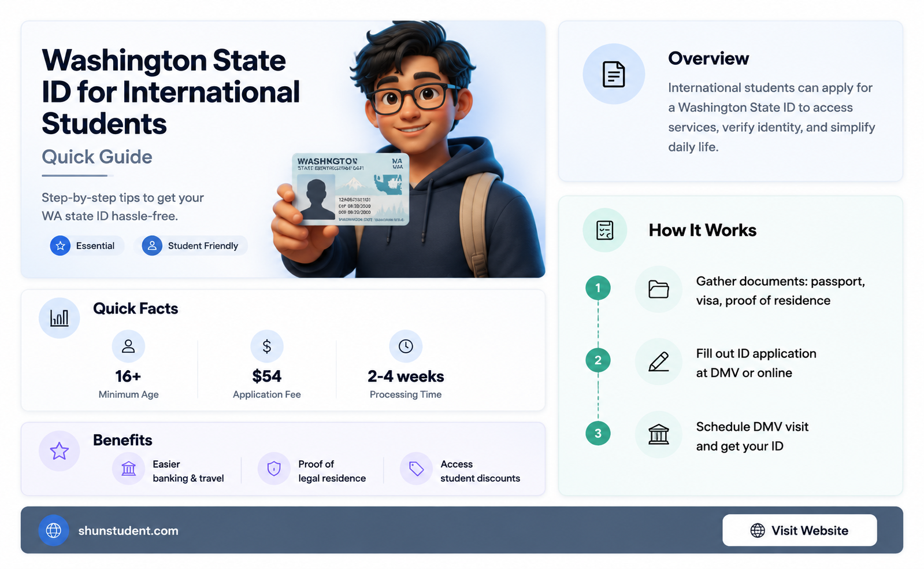Click the Washington ID card in the illustration

point(350,189)
